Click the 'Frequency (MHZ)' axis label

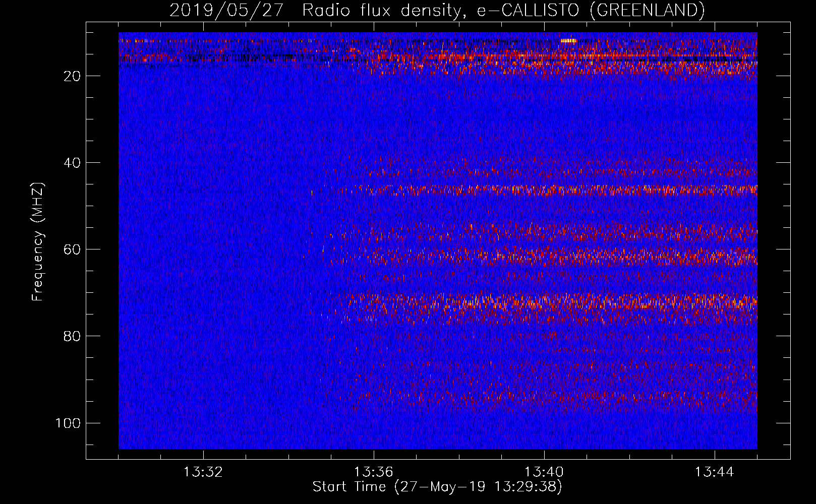click(38, 242)
